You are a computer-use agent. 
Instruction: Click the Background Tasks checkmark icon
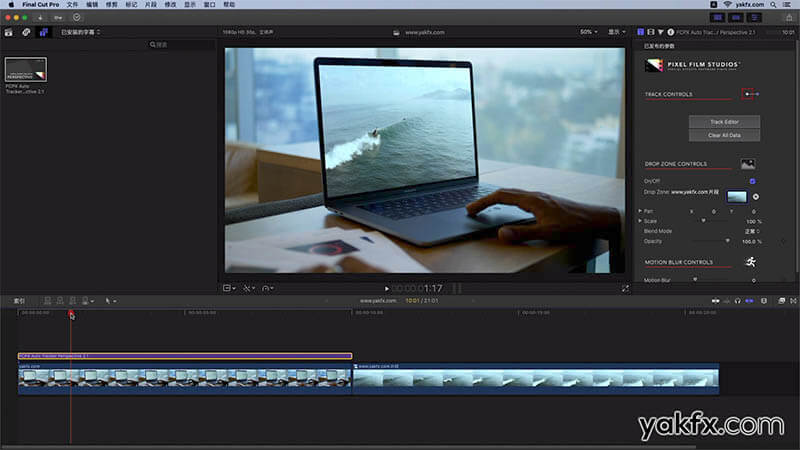click(77, 18)
